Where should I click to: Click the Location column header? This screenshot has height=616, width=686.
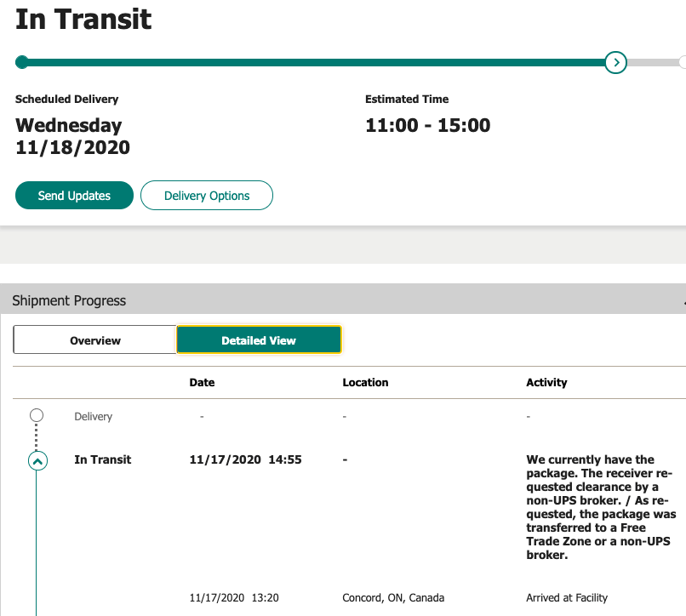[x=365, y=383]
